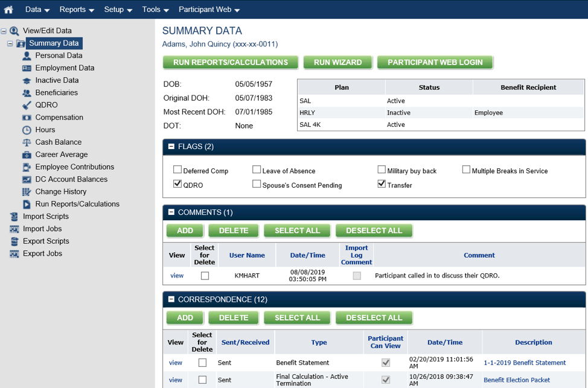Collapse the View/Edit Data tree node
The height and width of the screenshot is (388, 588).
(5, 30)
